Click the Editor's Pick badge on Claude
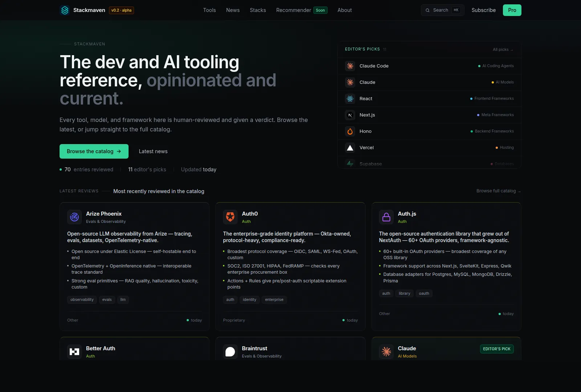Image resolution: width=581 pixels, height=392 pixels. pyautogui.click(x=497, y=349)
